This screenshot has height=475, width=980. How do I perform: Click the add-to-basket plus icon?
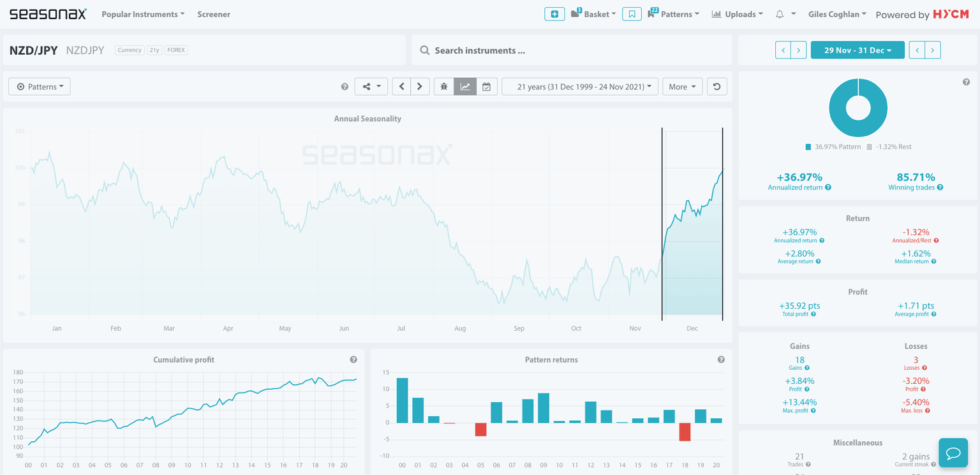click(x=554, y=14)
